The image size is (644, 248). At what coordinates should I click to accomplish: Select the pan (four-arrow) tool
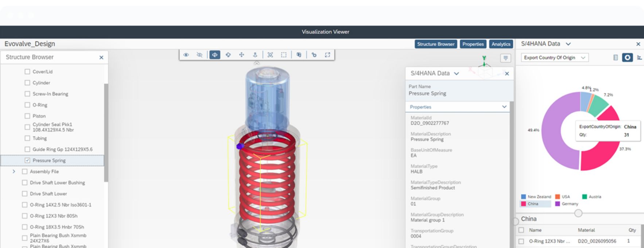click(241, 55)
